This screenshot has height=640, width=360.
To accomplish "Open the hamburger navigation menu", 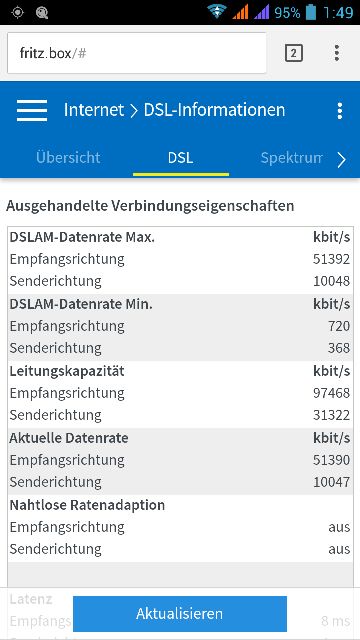I will click(32, 110).
